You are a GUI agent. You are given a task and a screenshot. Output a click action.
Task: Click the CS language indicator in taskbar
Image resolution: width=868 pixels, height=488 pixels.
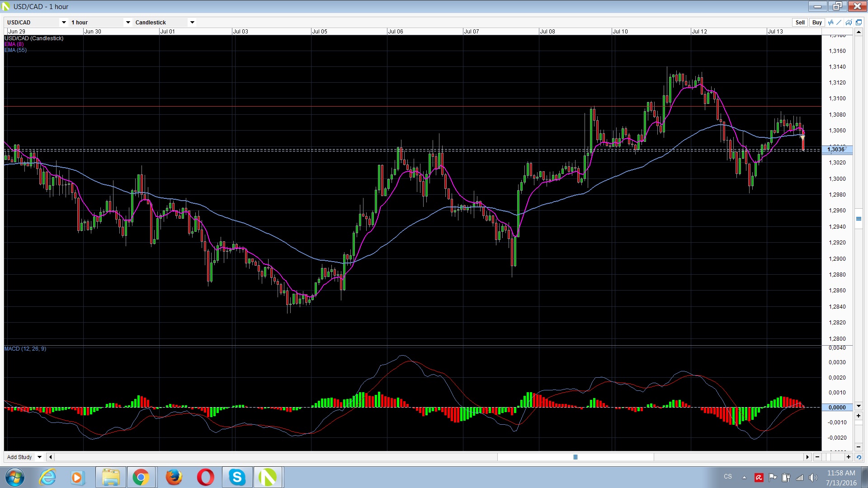tap(728, 476)
